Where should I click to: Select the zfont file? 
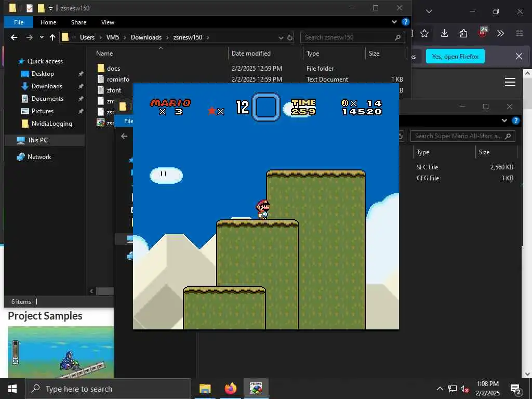[114, 90]
